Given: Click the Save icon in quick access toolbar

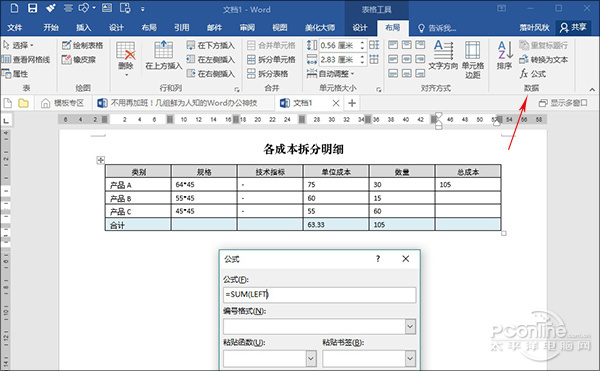Looking at the screenshot, I should tap(33, 8).
